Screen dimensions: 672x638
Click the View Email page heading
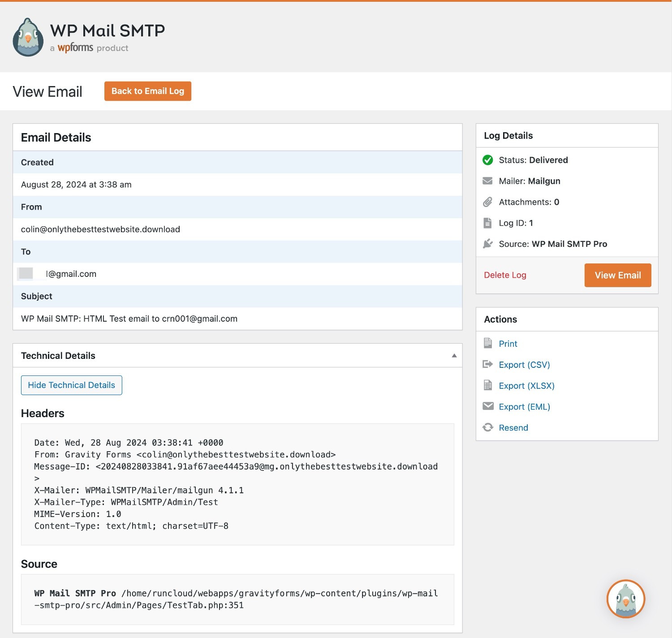47,91
